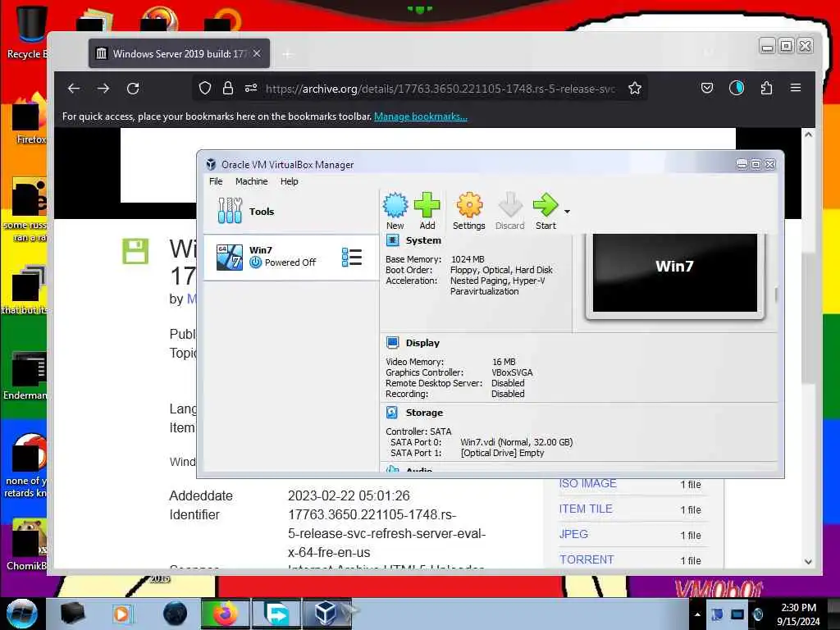
Task: Open VM Settings with the gear icon
Action: pos(468,211)
